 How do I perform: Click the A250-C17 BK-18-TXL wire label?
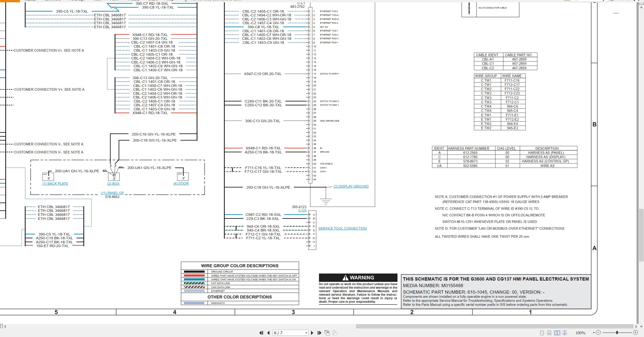pos(54,242)
